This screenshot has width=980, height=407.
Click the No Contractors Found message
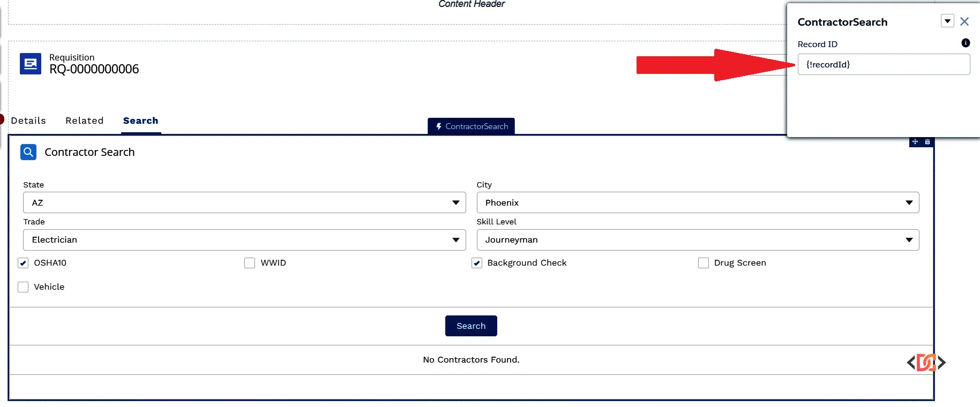(x=471, y=359)
